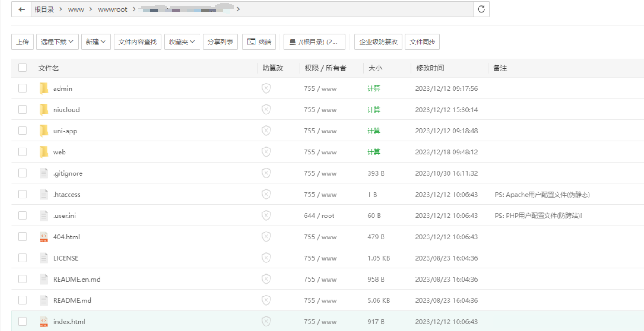Calculate size of admin folder via 计算
644x331 pixels.
click(x=374, y=89)
